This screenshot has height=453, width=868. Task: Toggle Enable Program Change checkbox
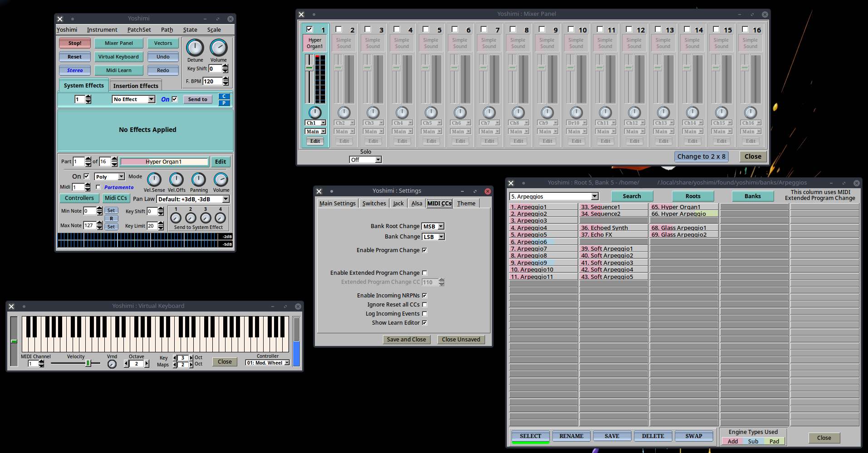[425, 250]
